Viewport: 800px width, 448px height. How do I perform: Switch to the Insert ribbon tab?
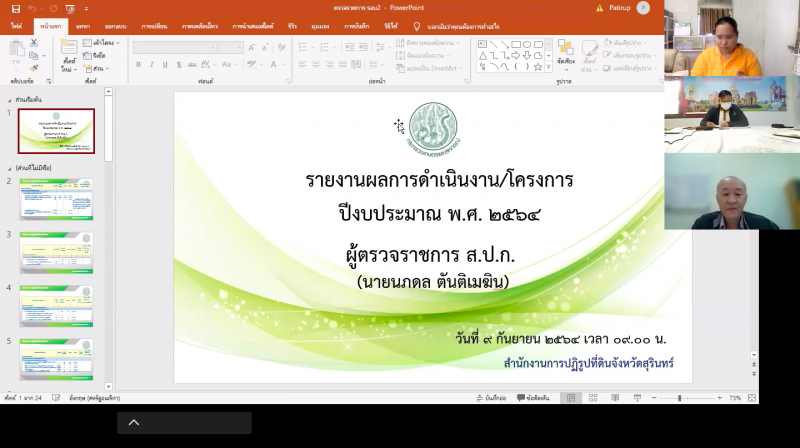pyautogui.click(x=83, y=26)
